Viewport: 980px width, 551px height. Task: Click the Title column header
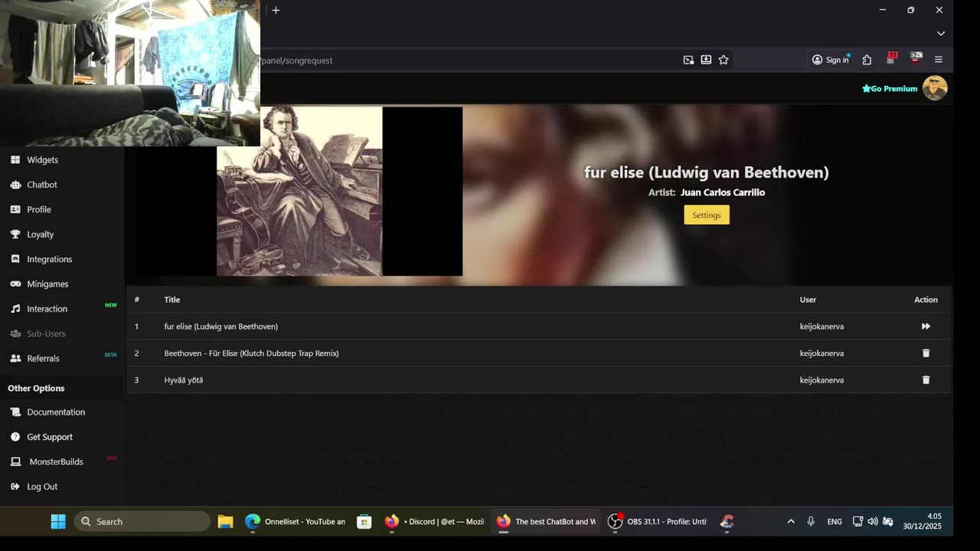172,299
